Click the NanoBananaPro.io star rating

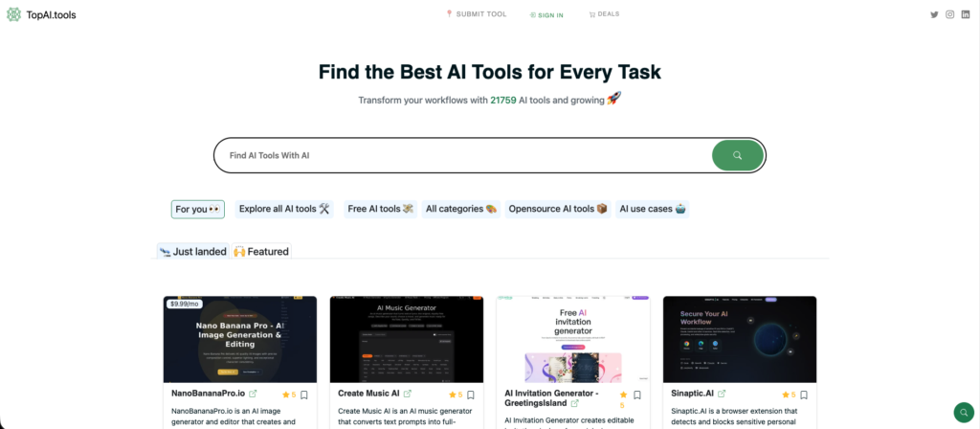289,395
